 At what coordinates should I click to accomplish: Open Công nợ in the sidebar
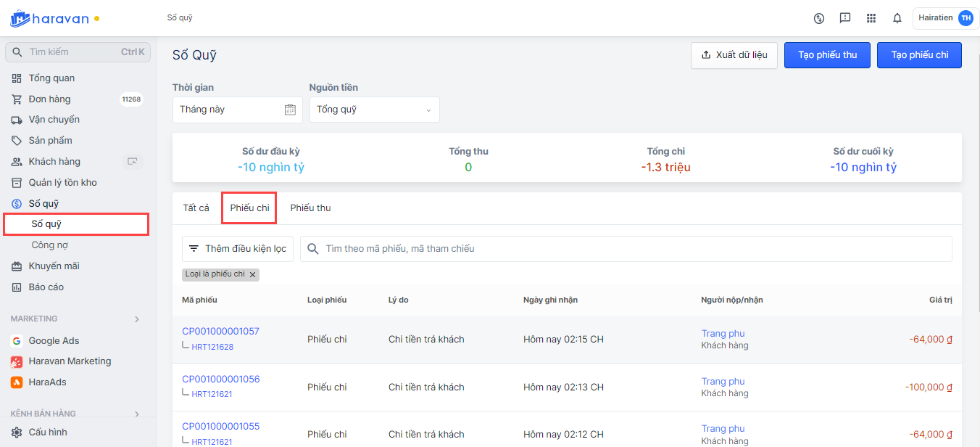tap(49, 245)
